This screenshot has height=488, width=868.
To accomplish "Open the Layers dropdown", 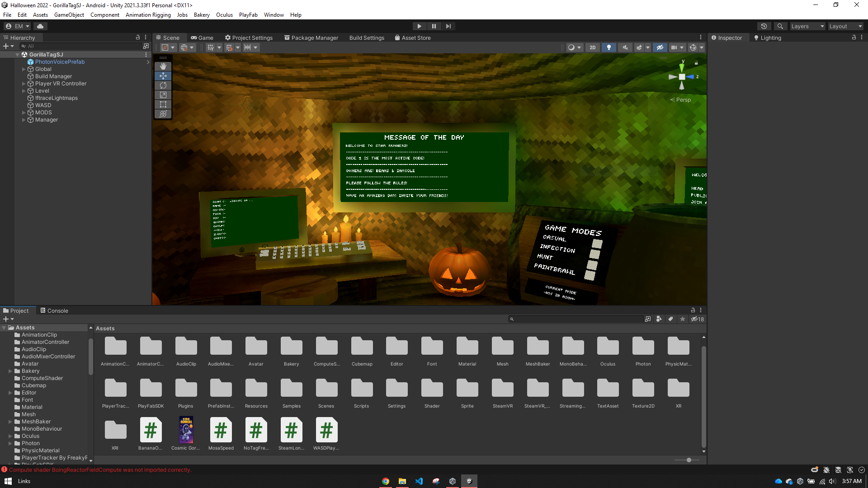I will 807,26.
